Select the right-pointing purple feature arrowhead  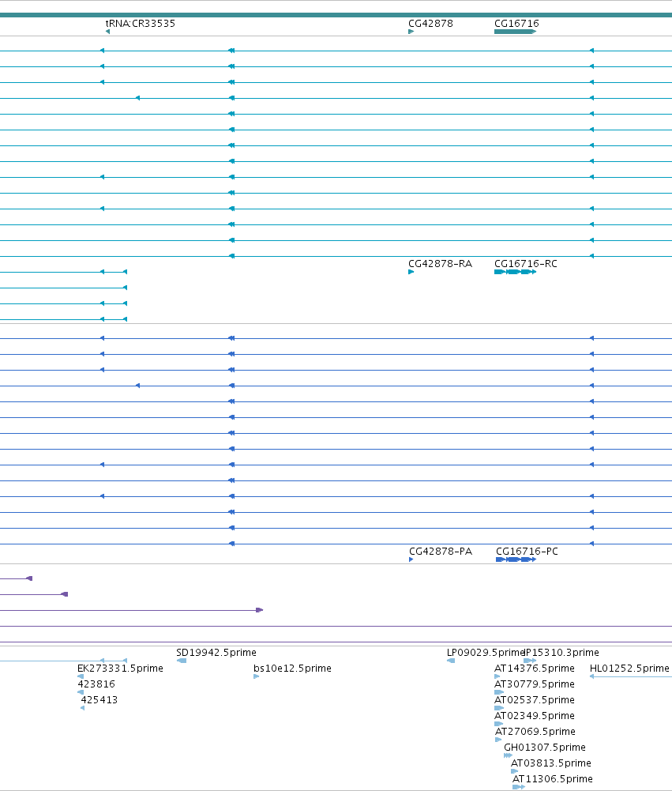[x=260, y=610]
